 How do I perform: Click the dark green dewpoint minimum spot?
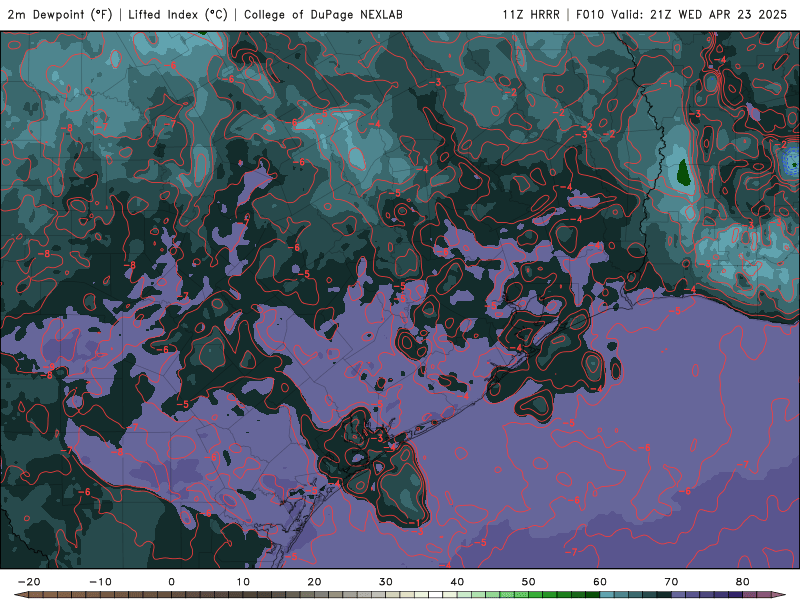684,172
